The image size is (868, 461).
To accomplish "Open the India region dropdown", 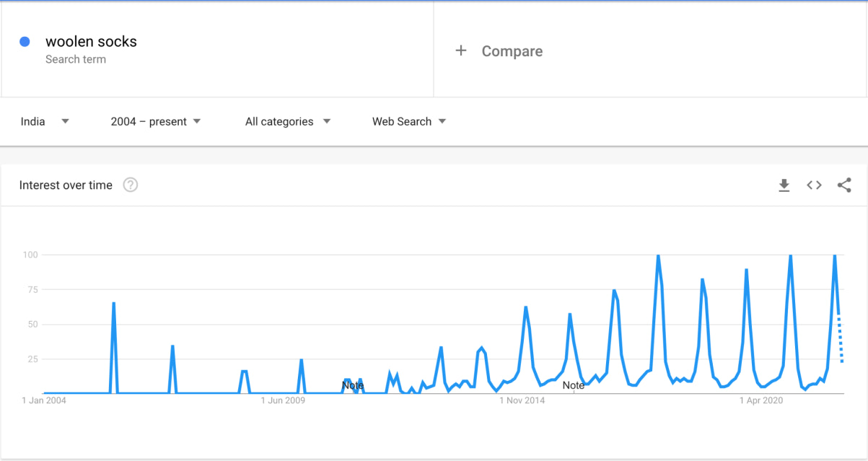I will 45,121.
